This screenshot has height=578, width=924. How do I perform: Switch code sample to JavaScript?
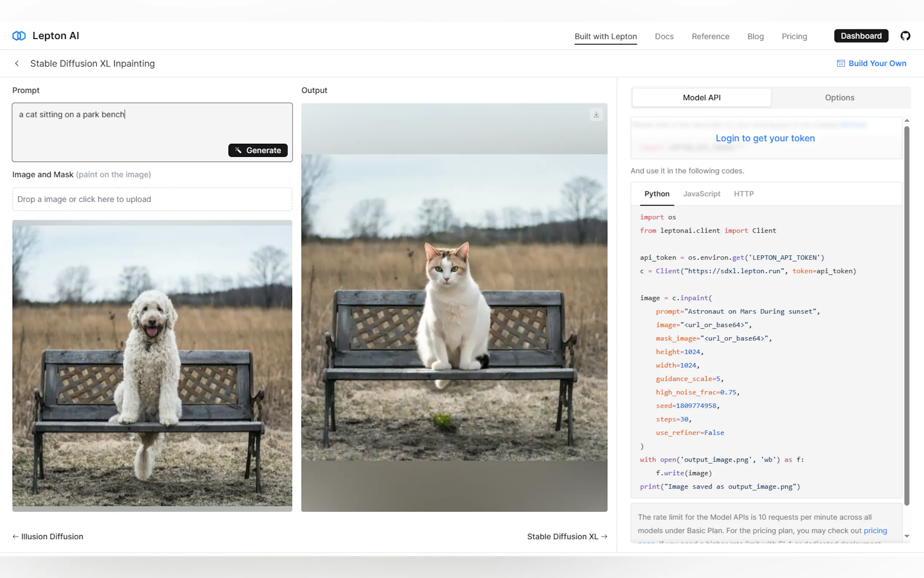tap(701, 194)
